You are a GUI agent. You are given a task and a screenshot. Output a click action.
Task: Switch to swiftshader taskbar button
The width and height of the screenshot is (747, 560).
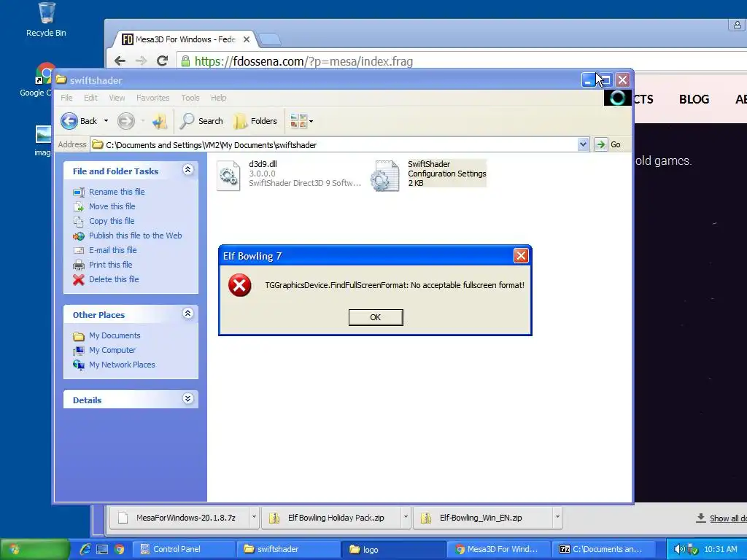point(287,550)
